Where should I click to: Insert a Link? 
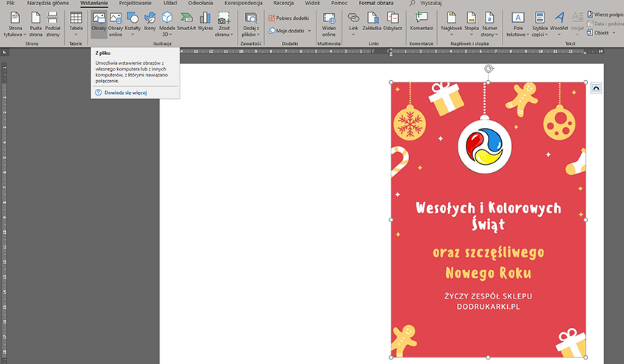pyautogui.click(x=353, y=24)
